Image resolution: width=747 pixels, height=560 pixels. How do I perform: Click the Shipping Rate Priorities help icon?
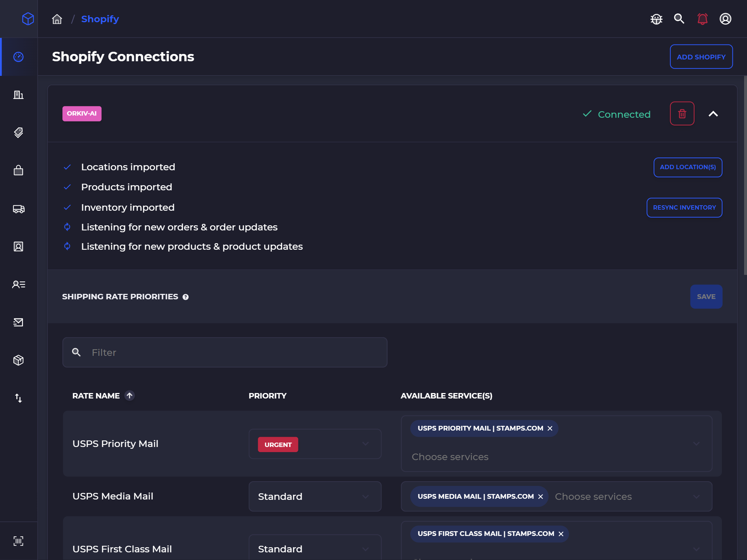click(x=185, y=297)
